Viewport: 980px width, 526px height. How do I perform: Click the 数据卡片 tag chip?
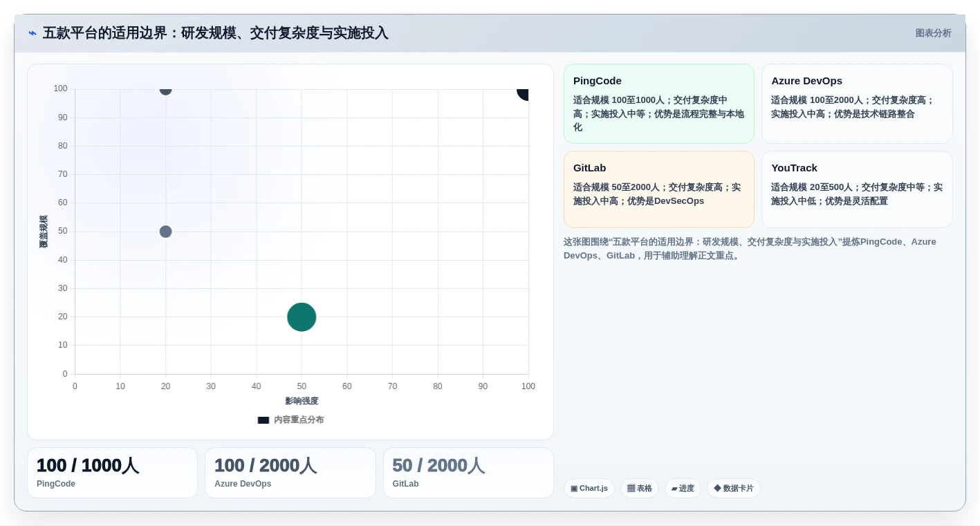coord(734,489)
